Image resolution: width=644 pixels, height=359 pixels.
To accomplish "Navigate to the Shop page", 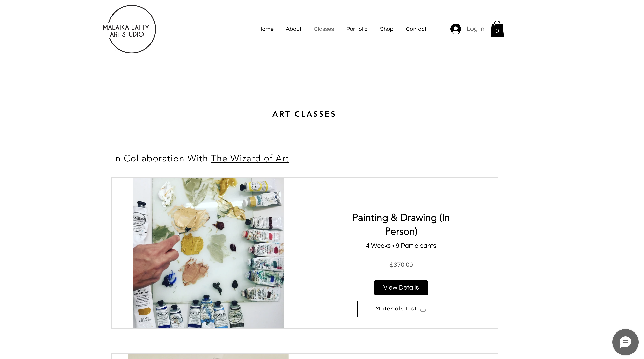I will [x=387, y=29].
